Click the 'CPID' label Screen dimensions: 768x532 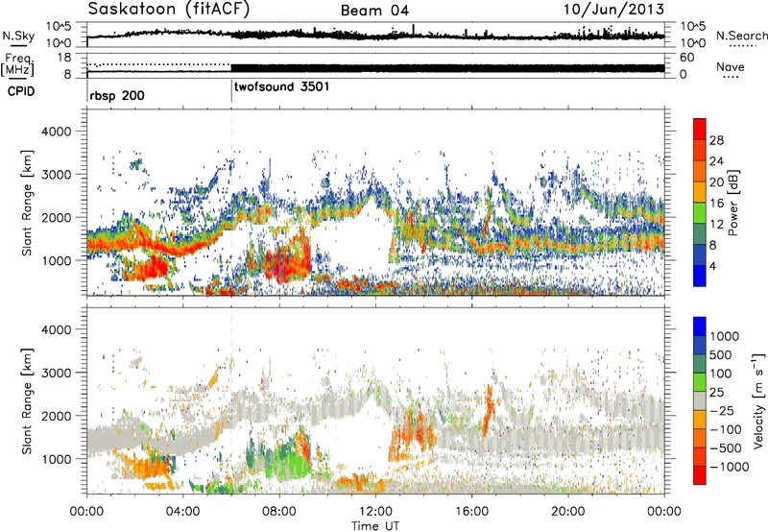[21, 91]
